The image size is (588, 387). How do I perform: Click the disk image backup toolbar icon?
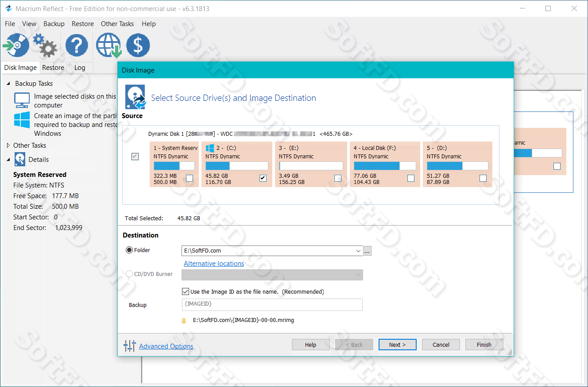tap(15, 45)
